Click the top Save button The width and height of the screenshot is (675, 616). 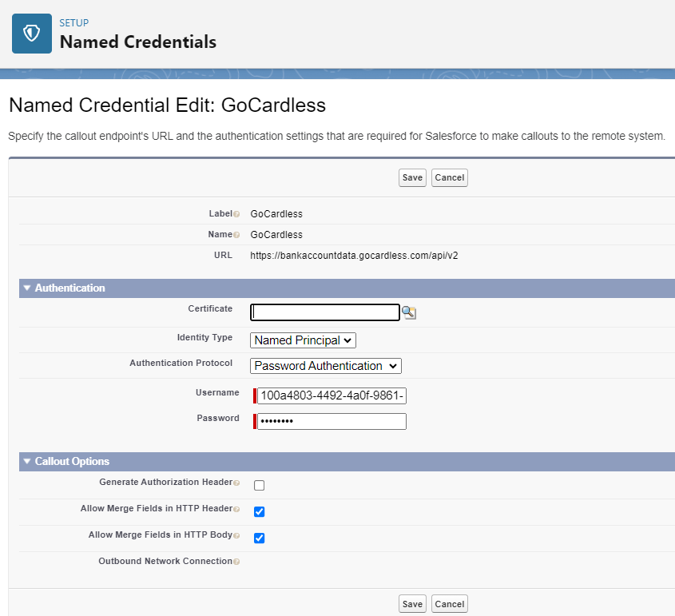(412, 178)
